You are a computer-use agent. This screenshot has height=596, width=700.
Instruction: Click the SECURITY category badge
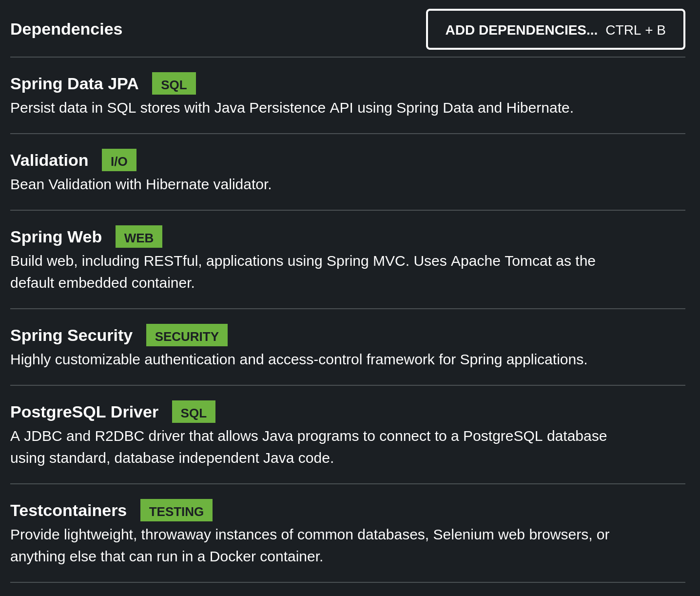pos(187,336)
